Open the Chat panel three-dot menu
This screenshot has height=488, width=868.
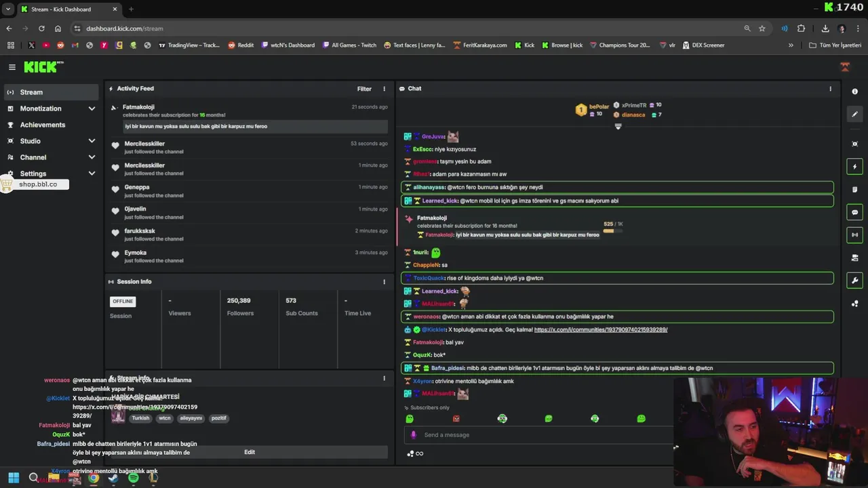click(830, 89)
